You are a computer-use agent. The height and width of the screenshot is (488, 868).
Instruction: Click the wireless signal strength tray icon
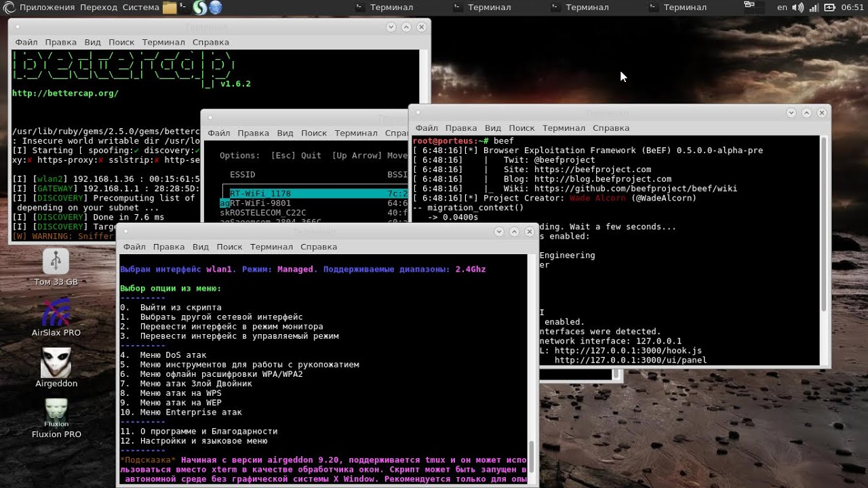click(816, 7)
